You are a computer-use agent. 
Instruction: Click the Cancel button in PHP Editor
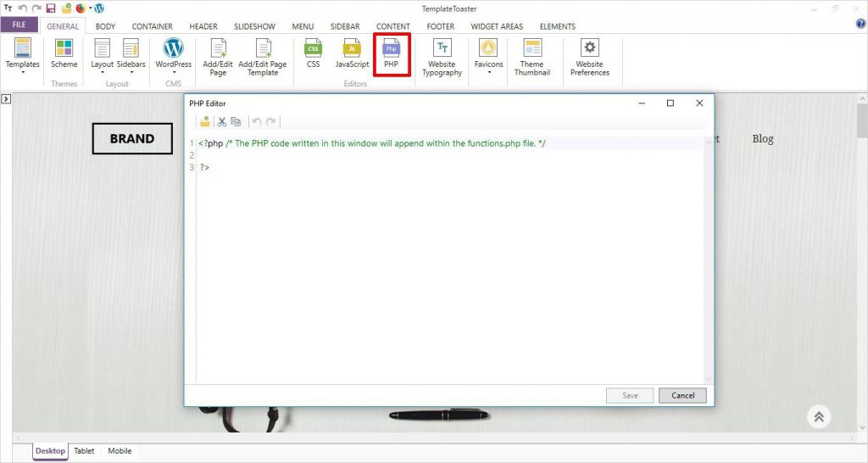(x=682, y=395)
